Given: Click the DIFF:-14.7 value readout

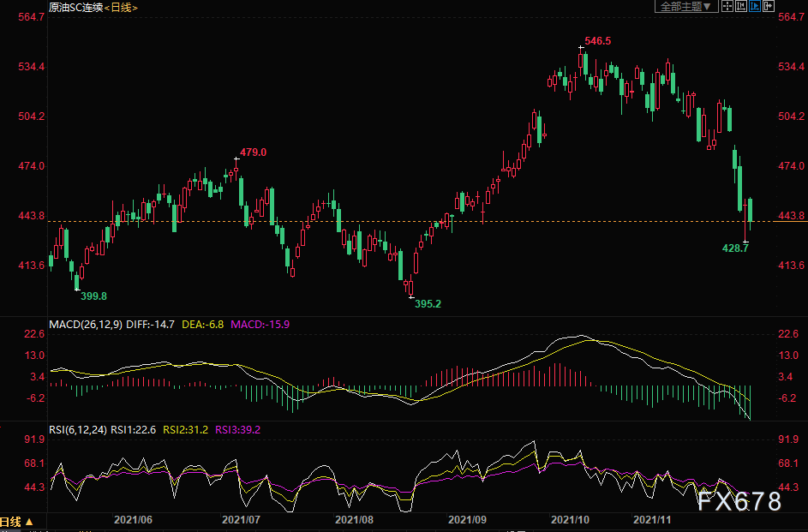Looking at the screenshot, I should pyautogui.click(x=151, y=325).
